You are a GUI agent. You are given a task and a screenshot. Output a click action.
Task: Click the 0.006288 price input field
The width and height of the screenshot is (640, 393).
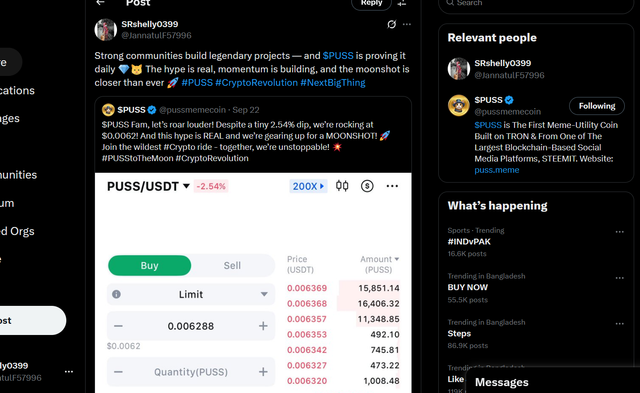point(191,326)
